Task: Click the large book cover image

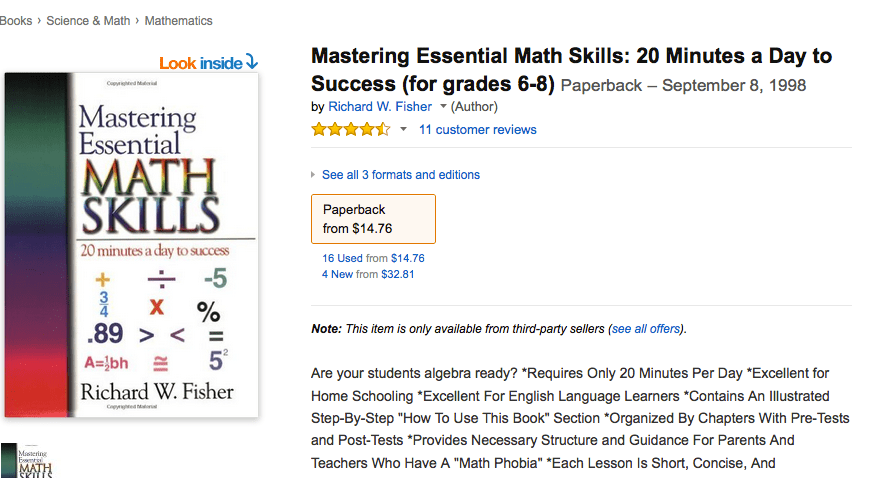Action: pos(131,245)
